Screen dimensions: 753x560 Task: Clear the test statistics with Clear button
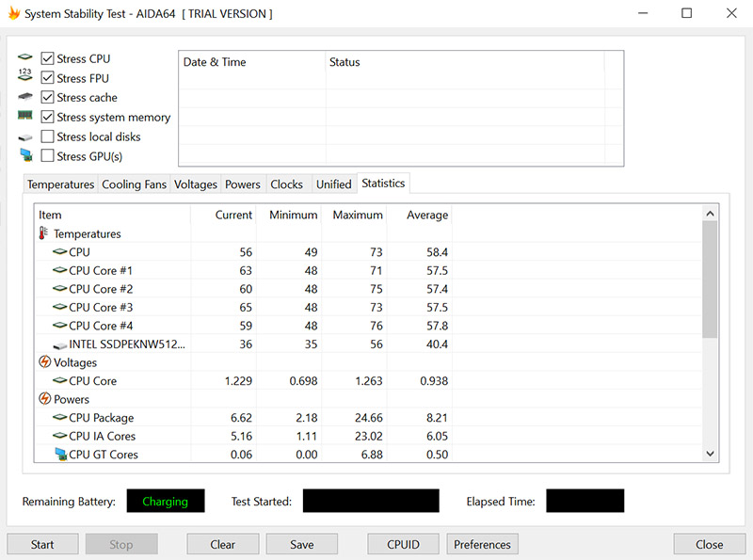tap(223, 544)
